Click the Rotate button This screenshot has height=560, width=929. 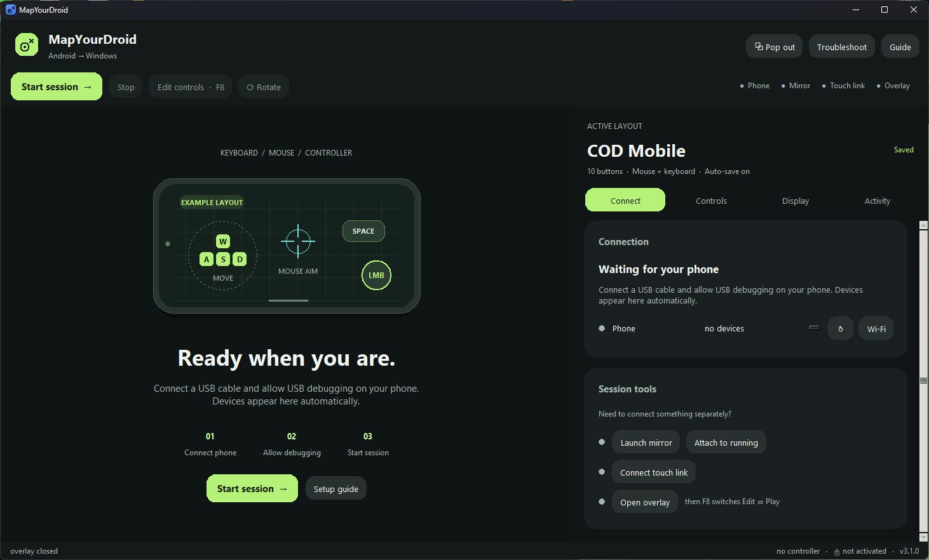click(x=264, y=87)
